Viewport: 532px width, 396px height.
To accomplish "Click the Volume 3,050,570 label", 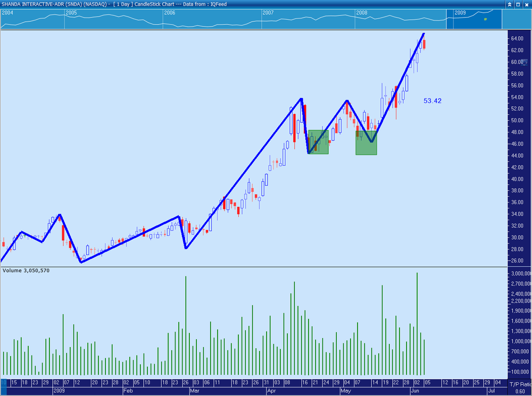I will 26,271.
